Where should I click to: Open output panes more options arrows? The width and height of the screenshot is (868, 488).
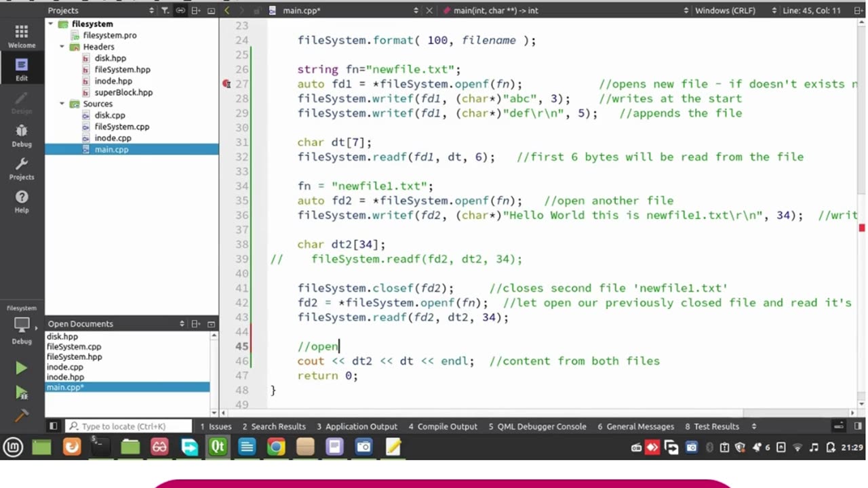pos(754,426)
